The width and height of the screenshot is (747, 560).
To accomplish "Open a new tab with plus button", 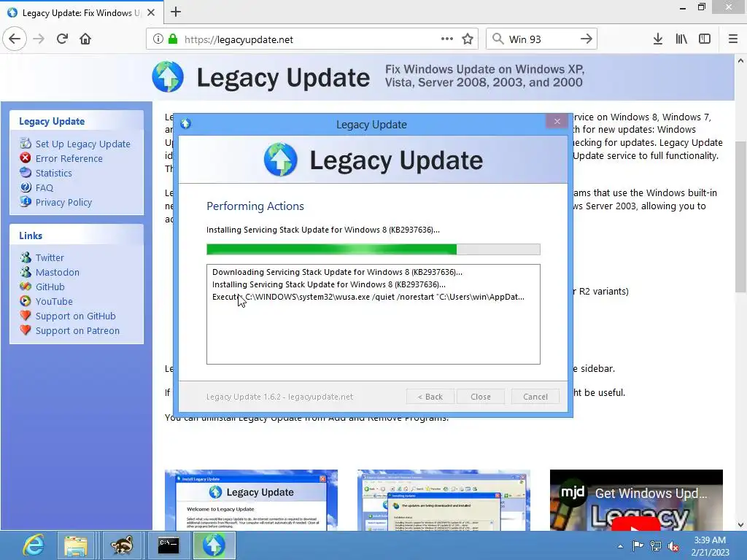I will point(176,12).
